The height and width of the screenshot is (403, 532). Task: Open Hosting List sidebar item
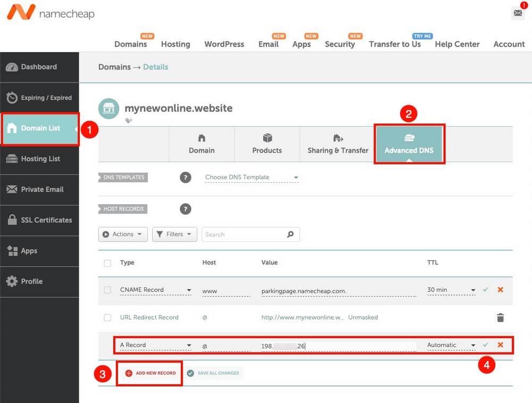pos(39,158)
